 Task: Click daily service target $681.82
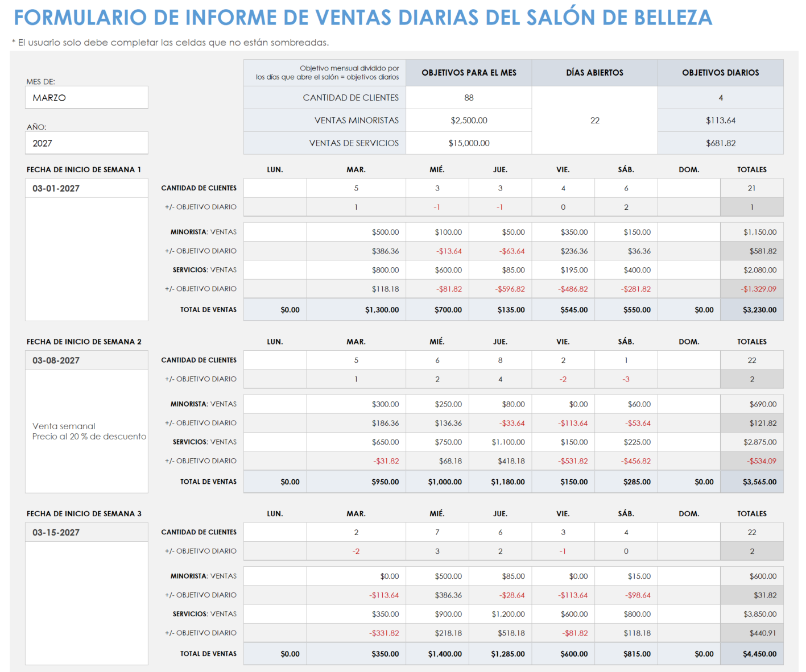click(721, 143)
